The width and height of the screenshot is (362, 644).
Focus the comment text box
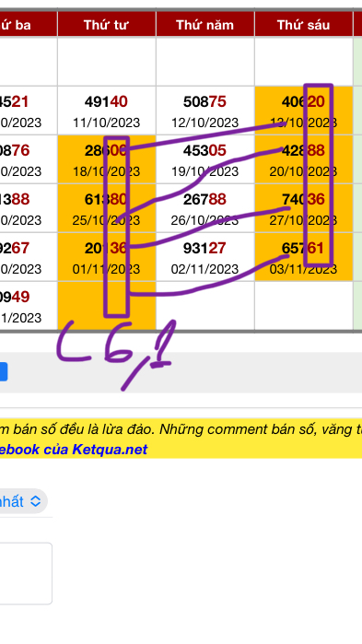(x=26, y=573)
